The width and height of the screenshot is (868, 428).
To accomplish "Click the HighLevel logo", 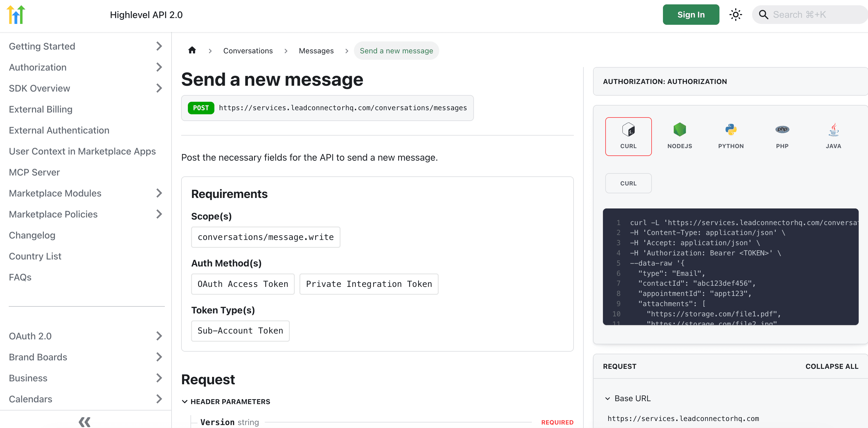I will point(16,15).
